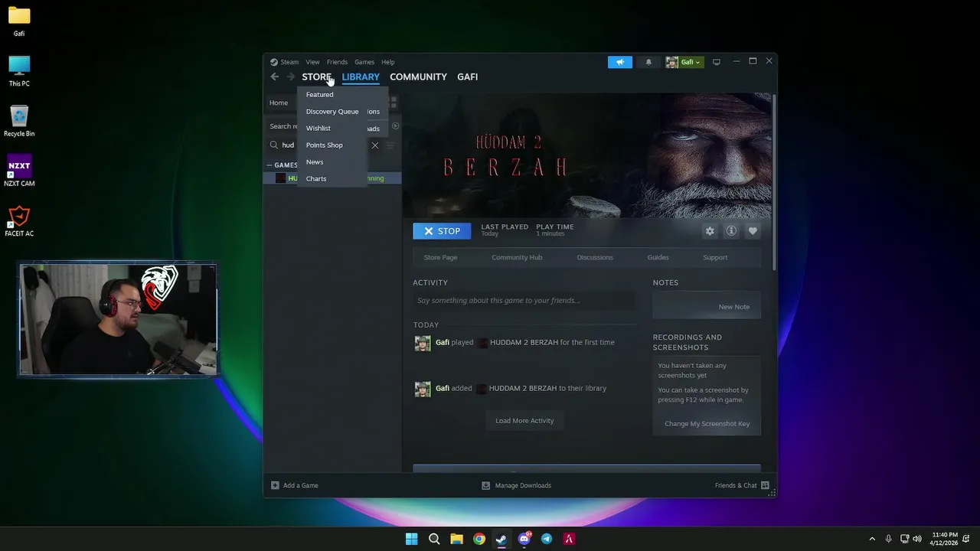Open the volume tray icon

tap(917, 539)
